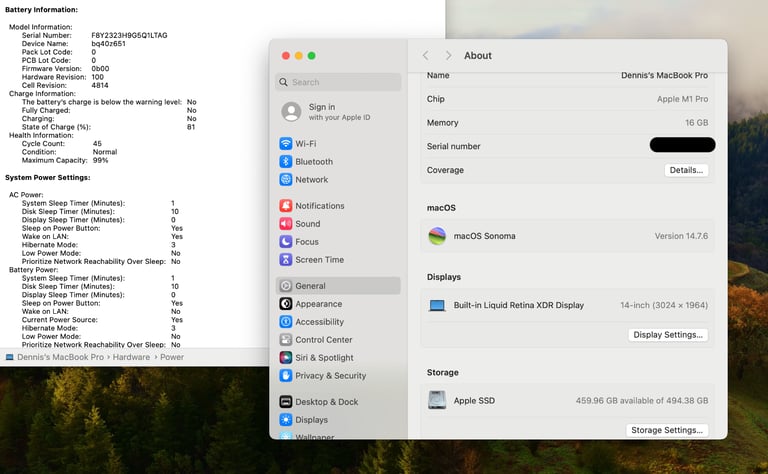Image resolution: width=768 pixels, height=474 pixels.
Task: Click serial 'F8Y2323H9G5Q1LTAG' in battery info
Action: [129, 35]
